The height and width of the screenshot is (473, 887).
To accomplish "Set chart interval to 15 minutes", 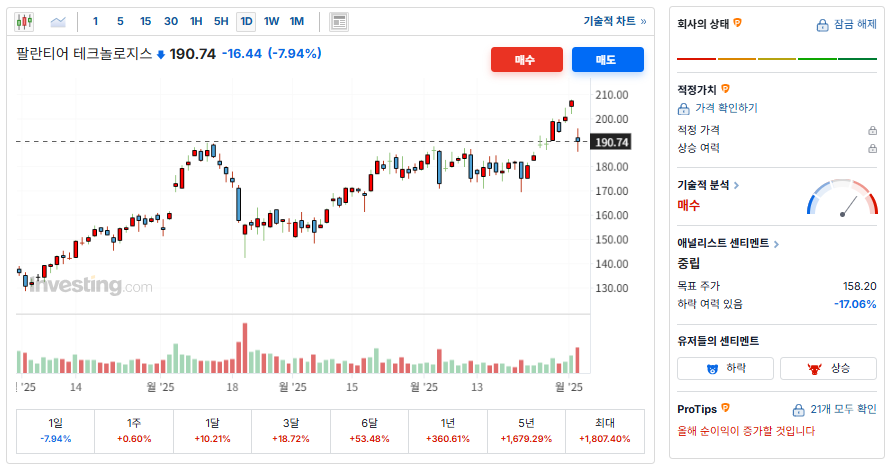I will tap(145, 22).
